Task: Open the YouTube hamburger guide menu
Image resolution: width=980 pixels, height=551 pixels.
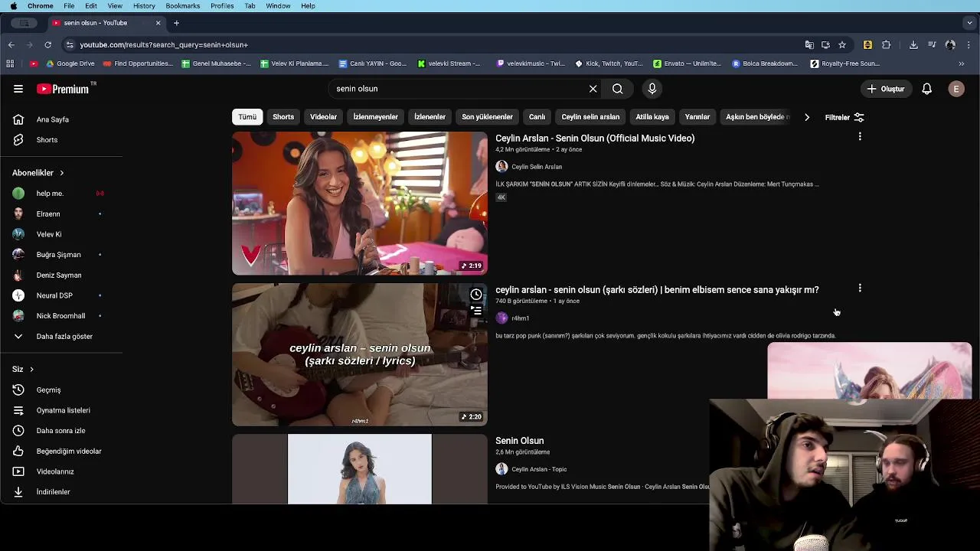Action: [x=18, y=89]
